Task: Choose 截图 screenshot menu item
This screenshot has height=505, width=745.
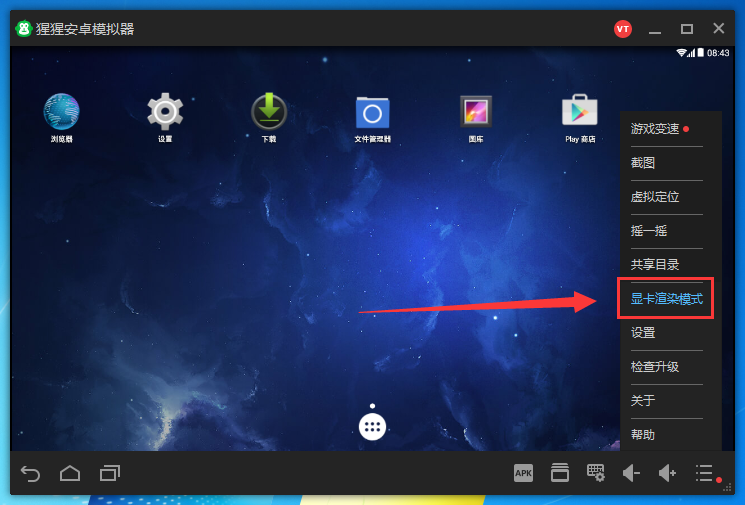Action: click(643, 163)
